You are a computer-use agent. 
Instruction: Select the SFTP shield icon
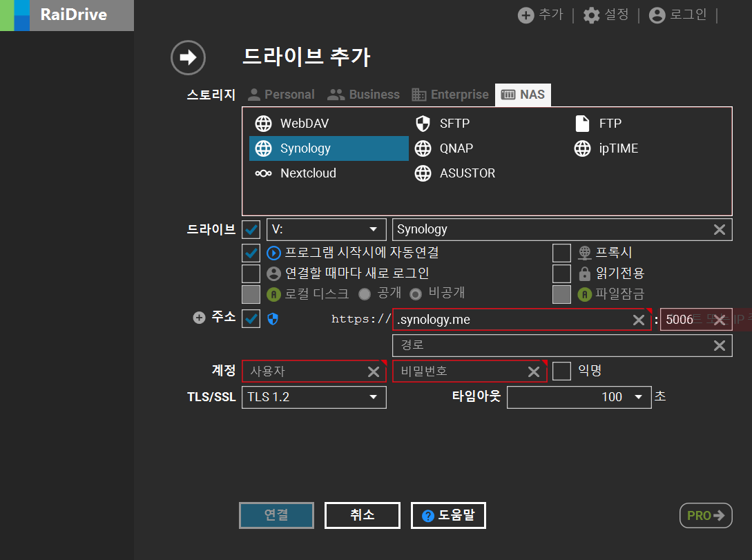coord(423,124)
